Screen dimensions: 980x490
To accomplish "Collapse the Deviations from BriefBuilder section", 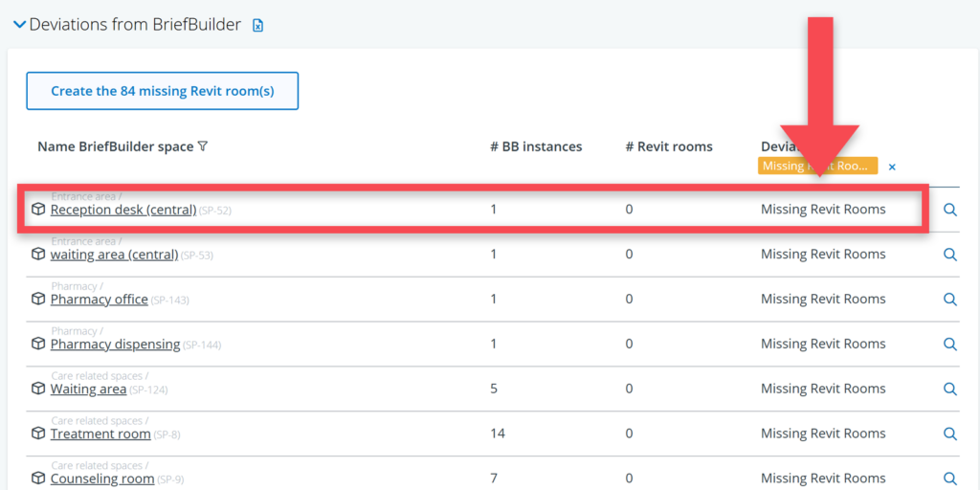I will point(19,25).
